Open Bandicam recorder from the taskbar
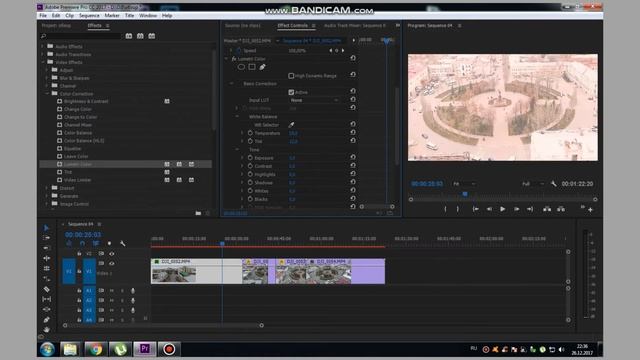640x360 pixels. pyautogui.click(x=169, y=349)
